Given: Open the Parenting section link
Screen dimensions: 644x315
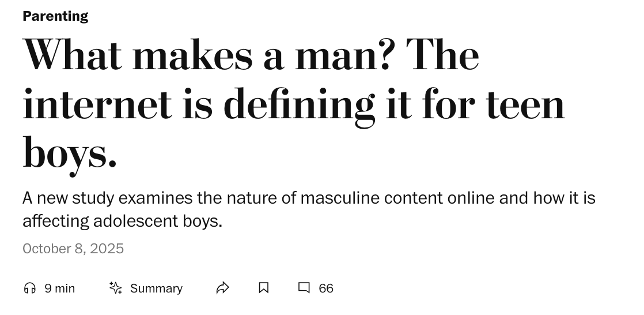Looking at the screenshot, I should pyautogui.click(x=55, y=16).
